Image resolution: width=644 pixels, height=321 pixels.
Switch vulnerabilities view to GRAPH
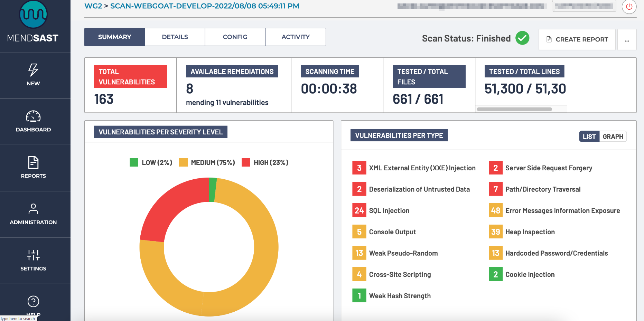[613, 136]
